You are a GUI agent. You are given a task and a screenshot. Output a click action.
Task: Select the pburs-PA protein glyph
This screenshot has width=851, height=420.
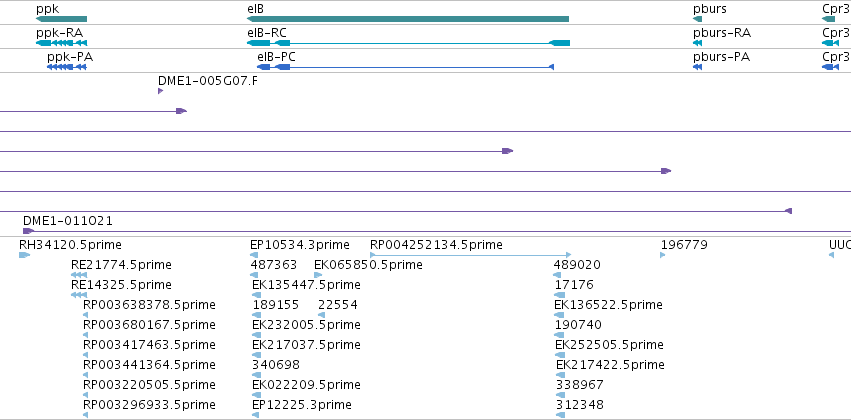click(x=697, y=67)
